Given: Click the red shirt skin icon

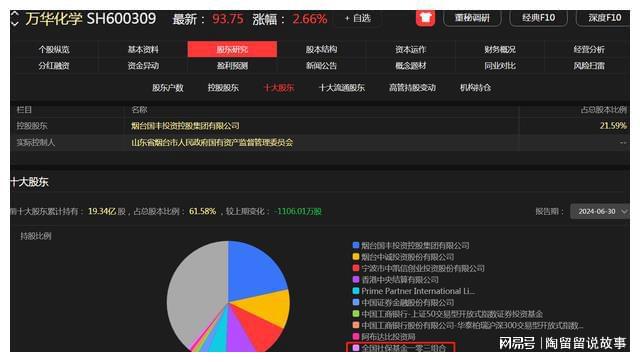Looking at the screenshot, I should pos(425,18).
